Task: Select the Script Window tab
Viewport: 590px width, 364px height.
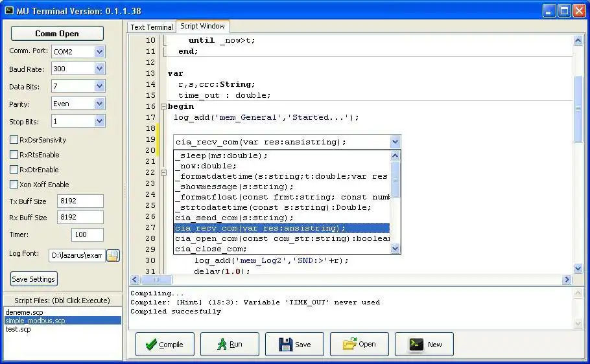Action: (x=202, y=26)
